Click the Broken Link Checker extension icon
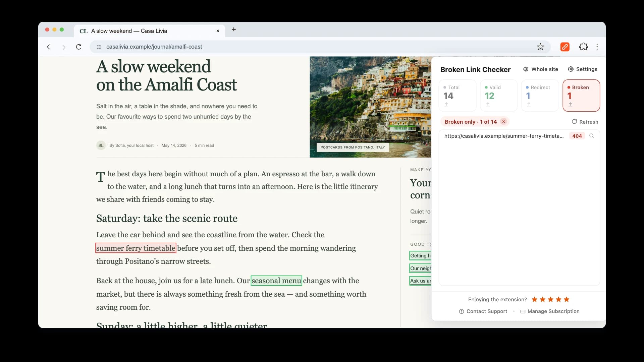The width and height of the screenshot is (644, 362). [x=565, y=47]
